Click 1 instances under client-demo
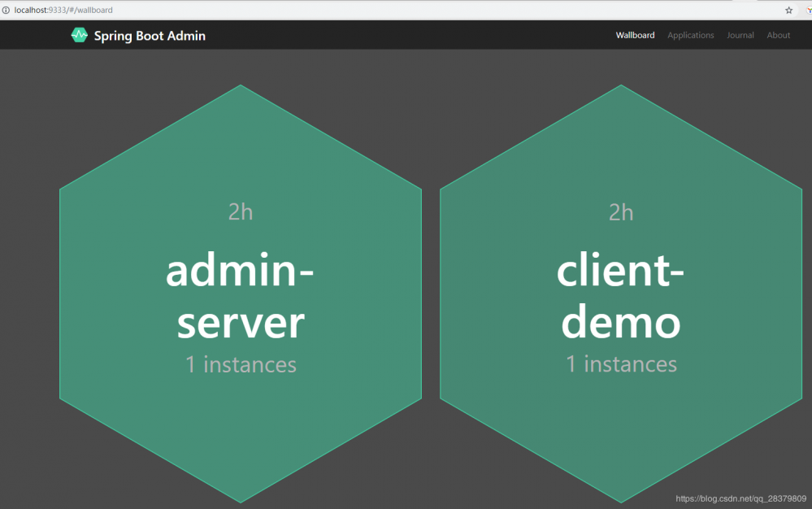Image resolution: width=812 pixels, height=509 pixels. (x=622, y=364)
